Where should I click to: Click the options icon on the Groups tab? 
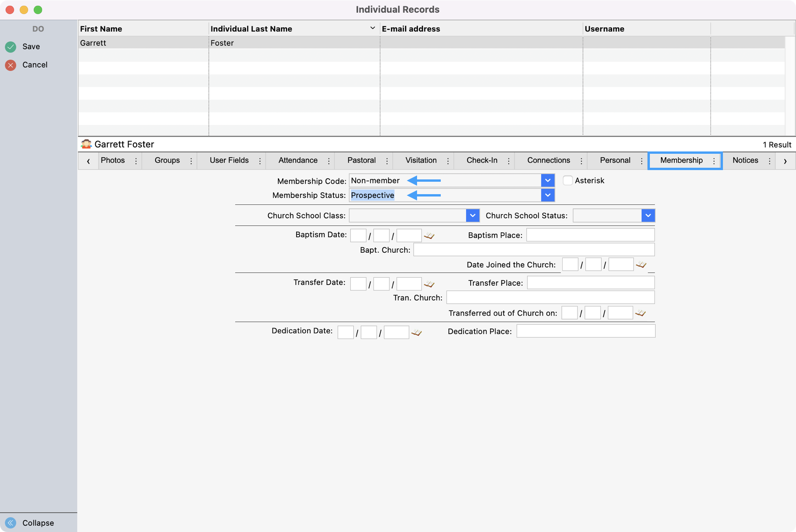pos(191,160)
